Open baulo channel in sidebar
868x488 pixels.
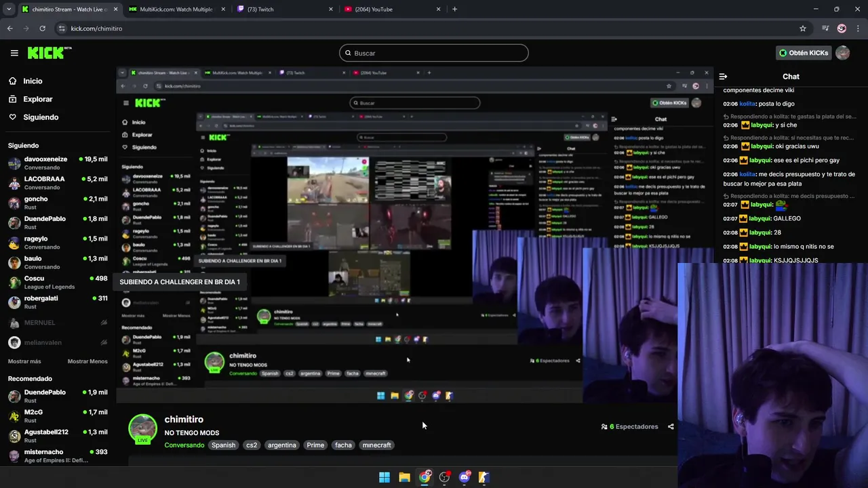click(58, 262)
